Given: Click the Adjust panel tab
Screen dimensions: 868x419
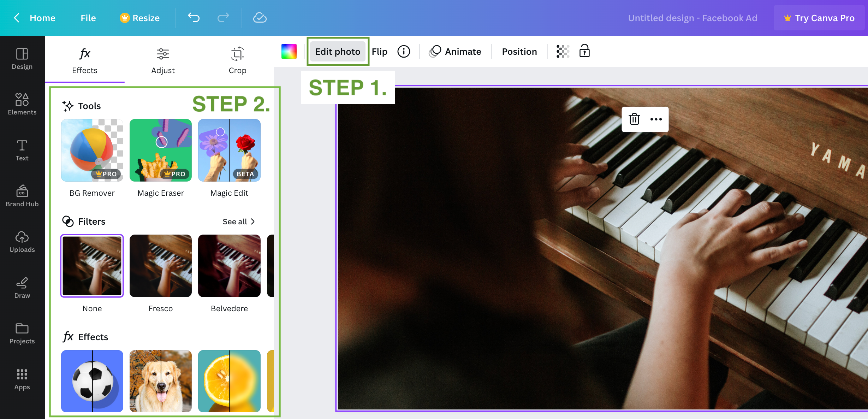Looking at the screenshot, I should pos(163,60).
